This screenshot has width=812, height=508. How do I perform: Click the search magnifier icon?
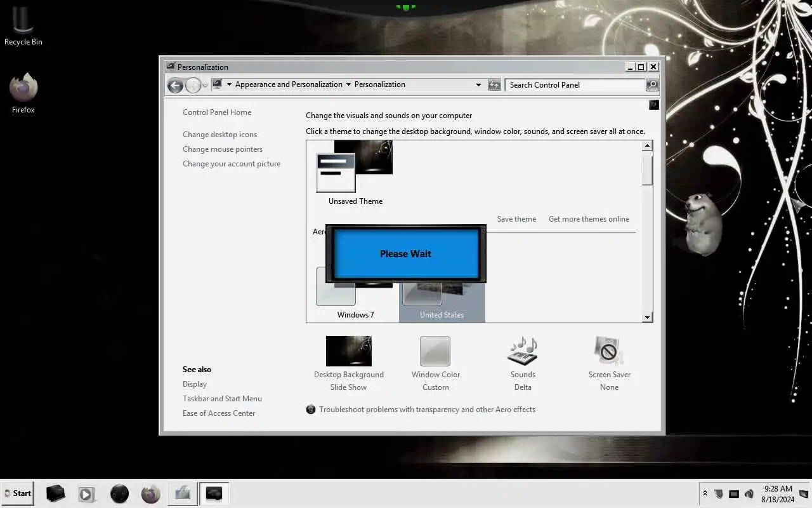point(652,85)
